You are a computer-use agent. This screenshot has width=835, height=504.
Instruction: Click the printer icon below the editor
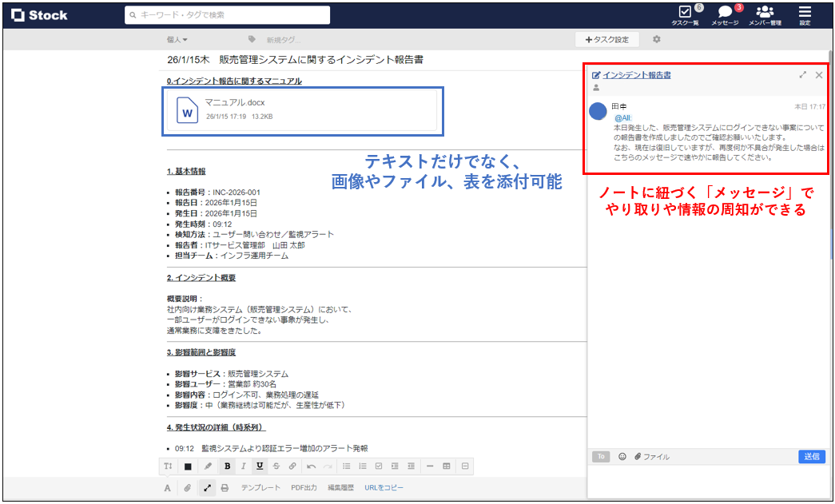(x=225, y=487)
